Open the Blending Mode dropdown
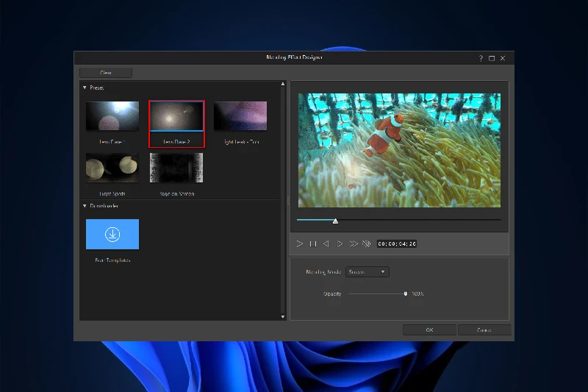 coord(367,271)
